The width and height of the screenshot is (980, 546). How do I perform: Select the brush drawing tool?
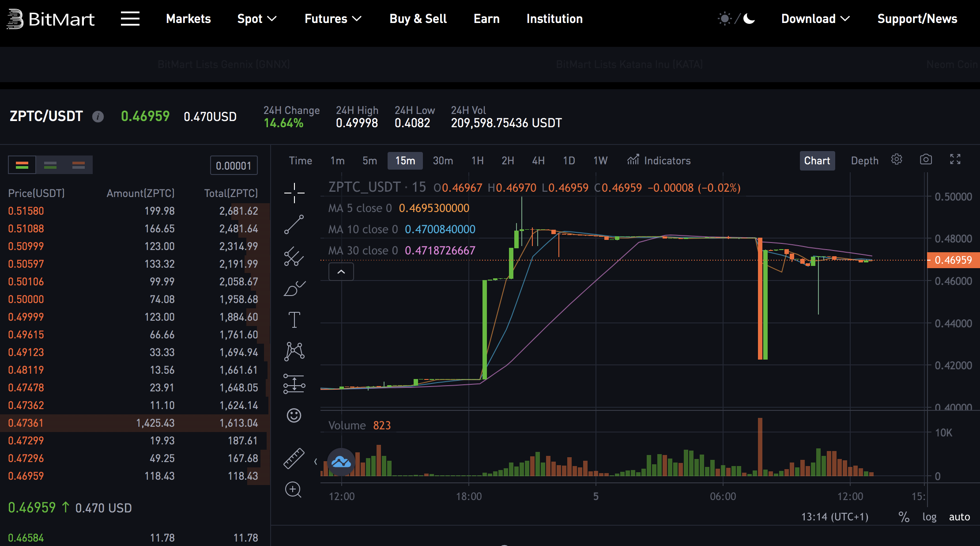[294, 288]
